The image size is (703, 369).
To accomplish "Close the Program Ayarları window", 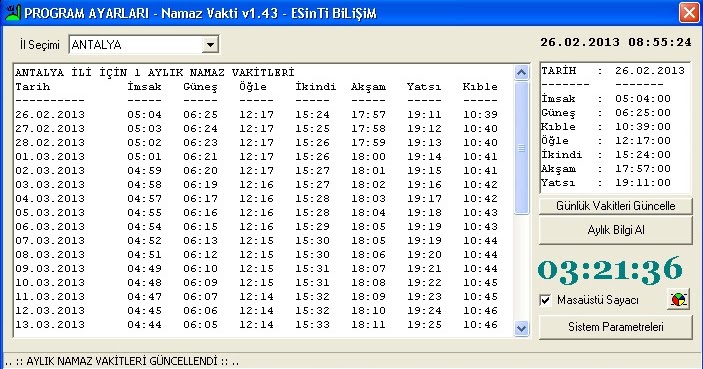I will click(689, 13).
